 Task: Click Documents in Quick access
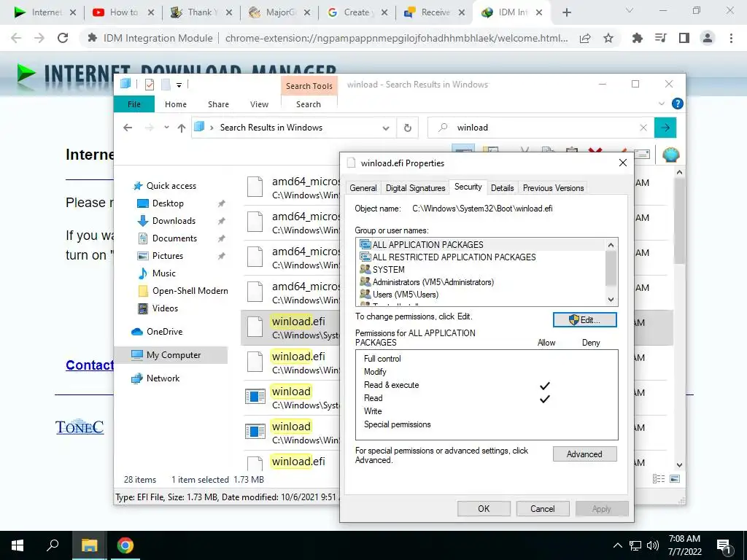174,238
